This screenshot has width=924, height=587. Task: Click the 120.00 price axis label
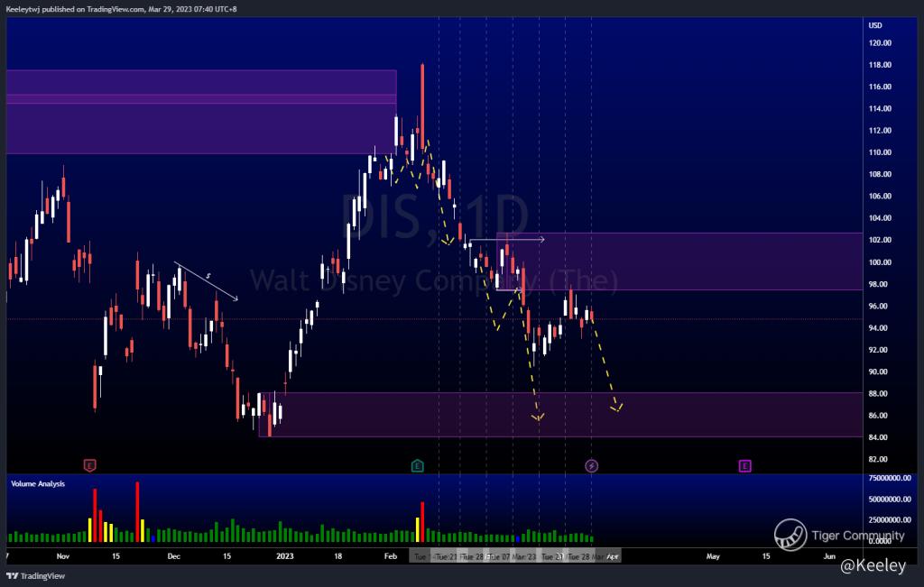tap(880, 43)
